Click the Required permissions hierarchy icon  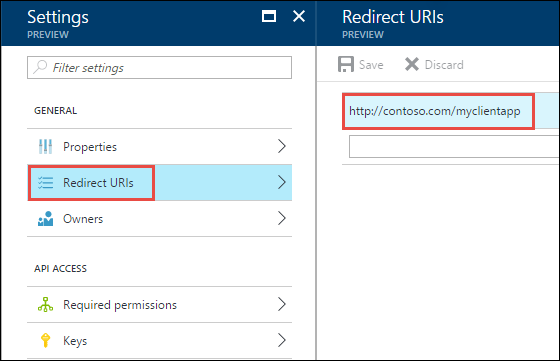pos(45,305)
